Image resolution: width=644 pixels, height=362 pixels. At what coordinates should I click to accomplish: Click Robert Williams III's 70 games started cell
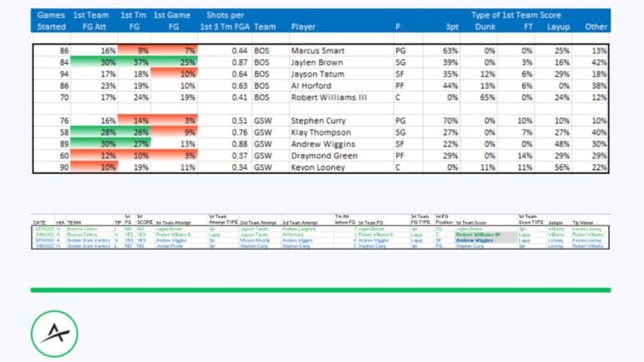coord(64,98)
